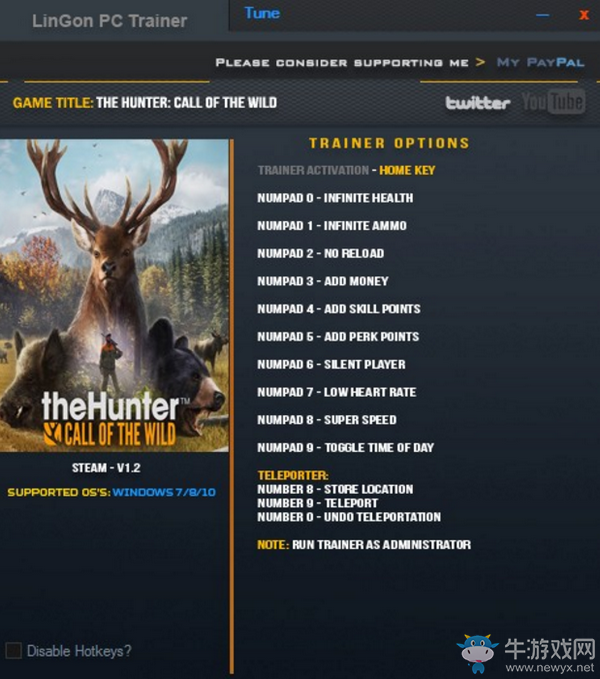Minimize the trainer window
Image resolution: width=600 pixels, height=679 pixels.
tap(542, 15)
